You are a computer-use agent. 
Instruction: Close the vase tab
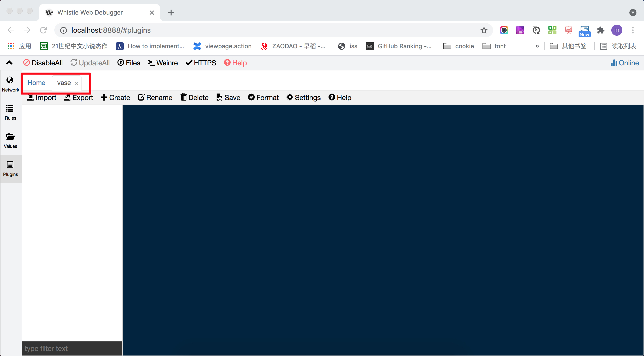76,83
